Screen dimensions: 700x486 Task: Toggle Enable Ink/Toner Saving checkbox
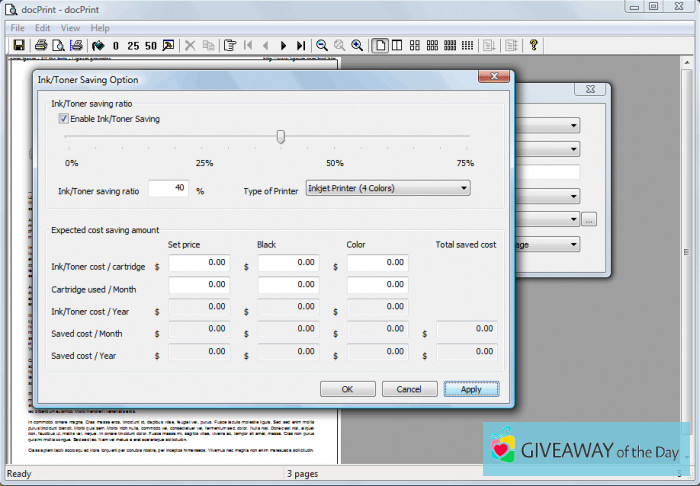pyautogui.click(x=64, y=119)
